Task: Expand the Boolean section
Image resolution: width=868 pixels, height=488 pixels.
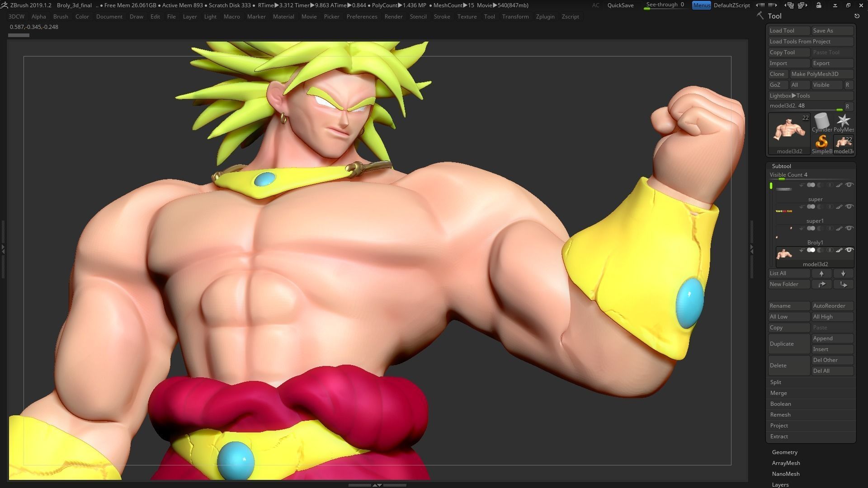Action: (780, 404)
